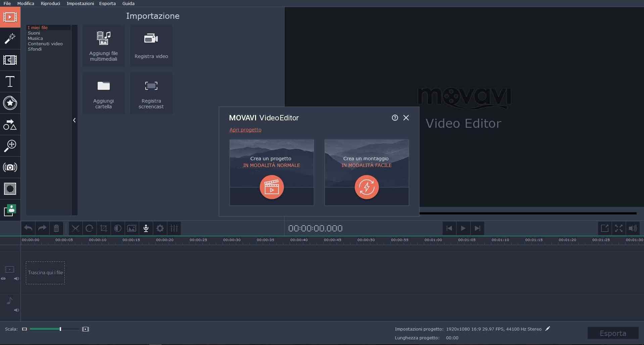The width and height of the screenshot is (644, 345).
Task: Open the Stabilization camera tool
Action: click(10, 167)
